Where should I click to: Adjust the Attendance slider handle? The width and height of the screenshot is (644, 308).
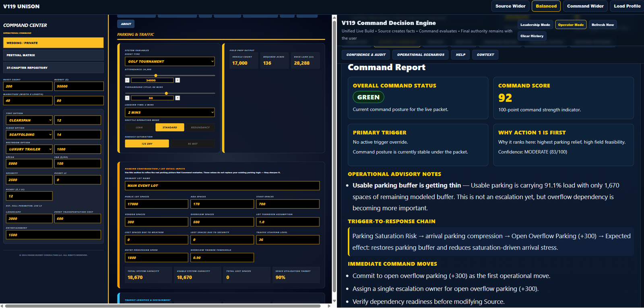(x=156, y=75)
